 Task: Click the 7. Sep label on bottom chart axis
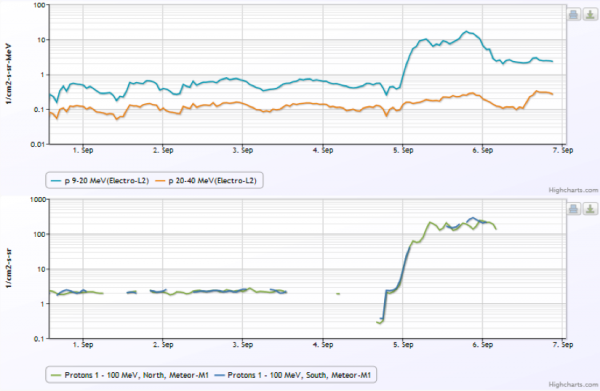[563, 344]
